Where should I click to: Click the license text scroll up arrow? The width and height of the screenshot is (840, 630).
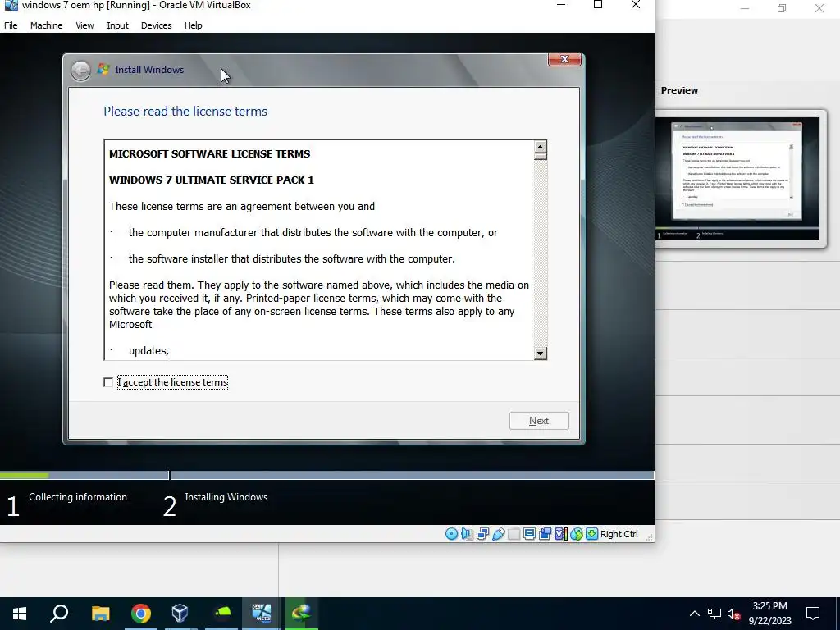coord(540,147)
